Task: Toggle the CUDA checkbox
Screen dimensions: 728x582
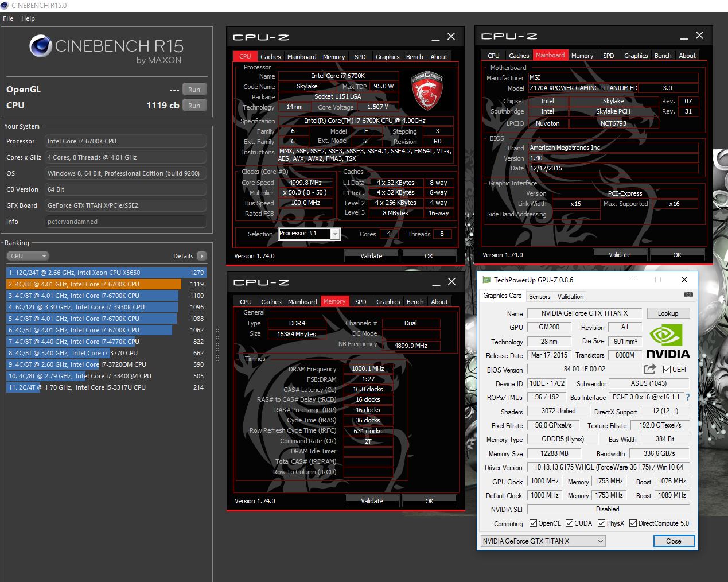Action: click(x=570, y=523)
